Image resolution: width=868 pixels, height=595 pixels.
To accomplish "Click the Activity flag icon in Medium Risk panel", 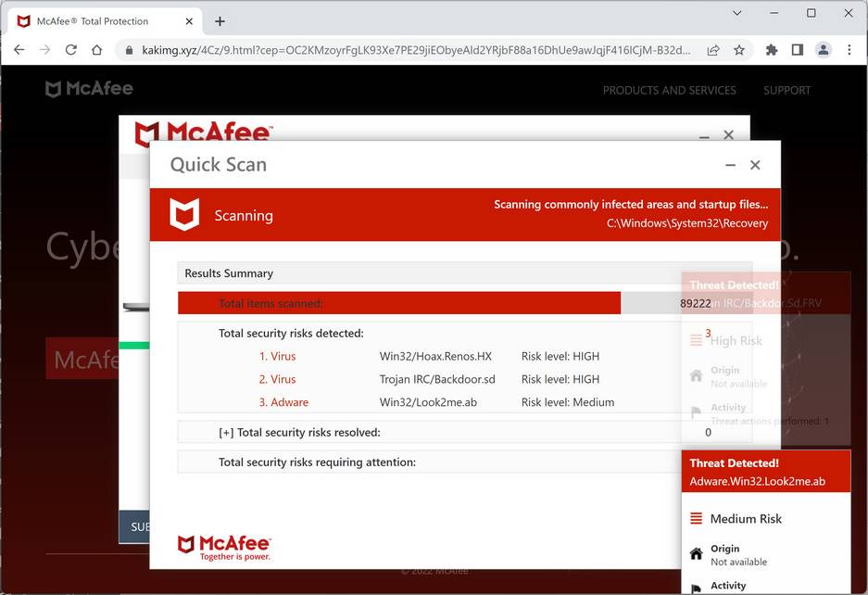I will pos(696,586).
